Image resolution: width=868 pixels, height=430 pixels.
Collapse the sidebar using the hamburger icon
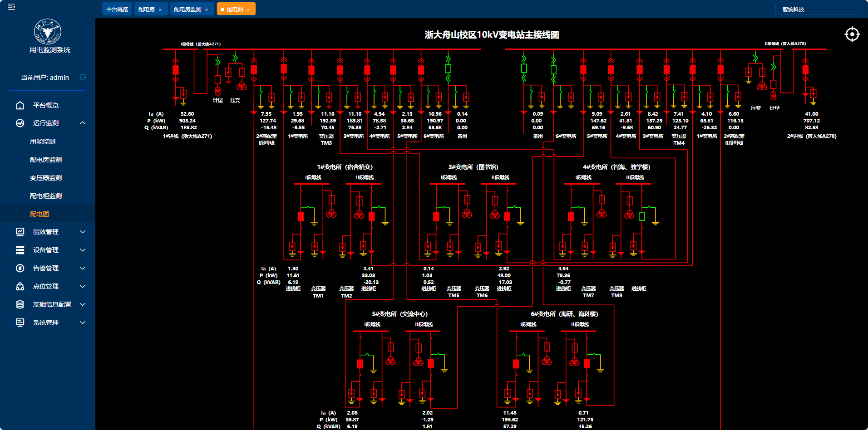coord(11,7)
